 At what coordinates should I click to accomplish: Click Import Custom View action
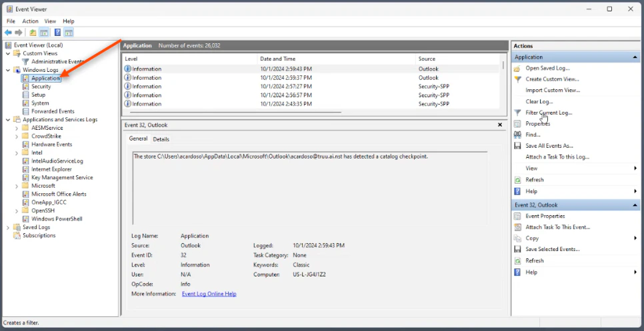553,90
